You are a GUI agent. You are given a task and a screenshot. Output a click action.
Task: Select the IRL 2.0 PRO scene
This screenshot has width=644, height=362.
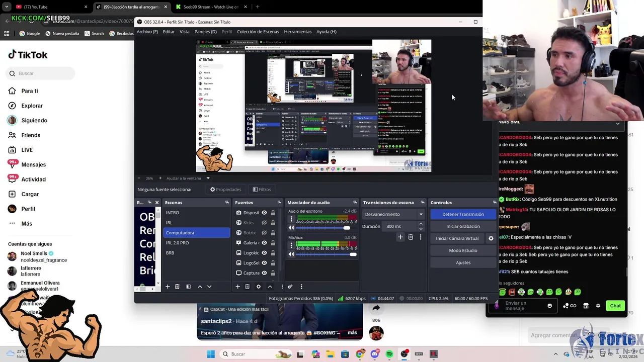197,243
